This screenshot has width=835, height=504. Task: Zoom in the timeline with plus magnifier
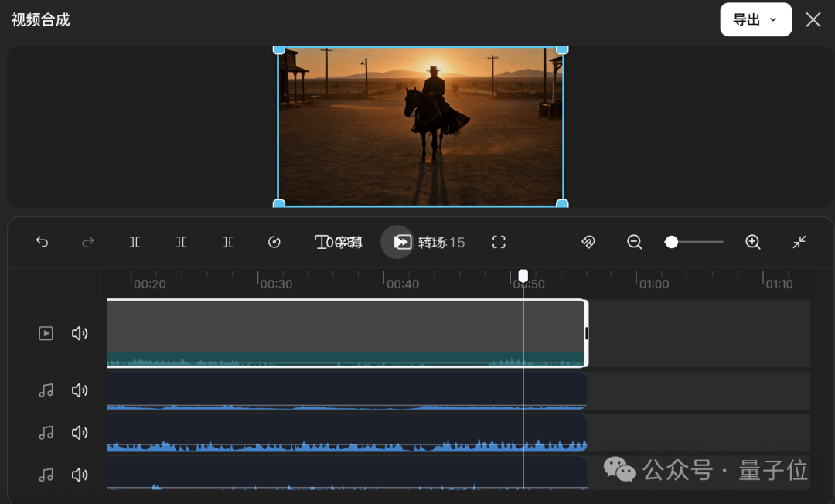pyautogui.click(x=752, y=242)
